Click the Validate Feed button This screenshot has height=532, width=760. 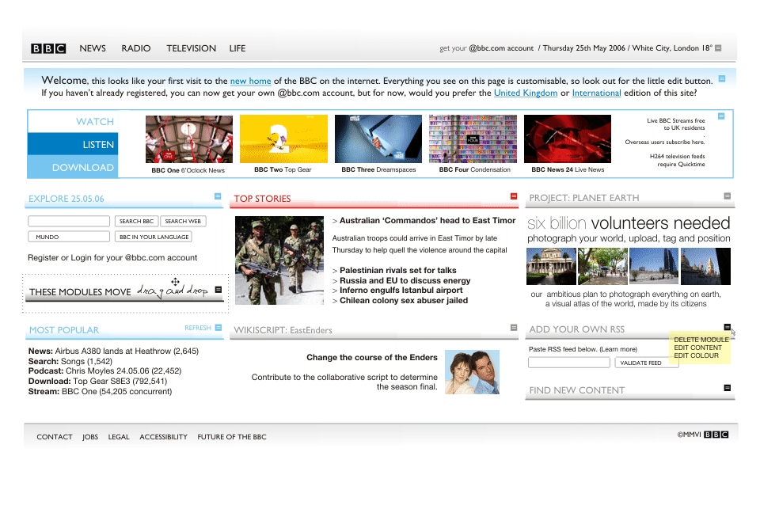click(647, 363)
